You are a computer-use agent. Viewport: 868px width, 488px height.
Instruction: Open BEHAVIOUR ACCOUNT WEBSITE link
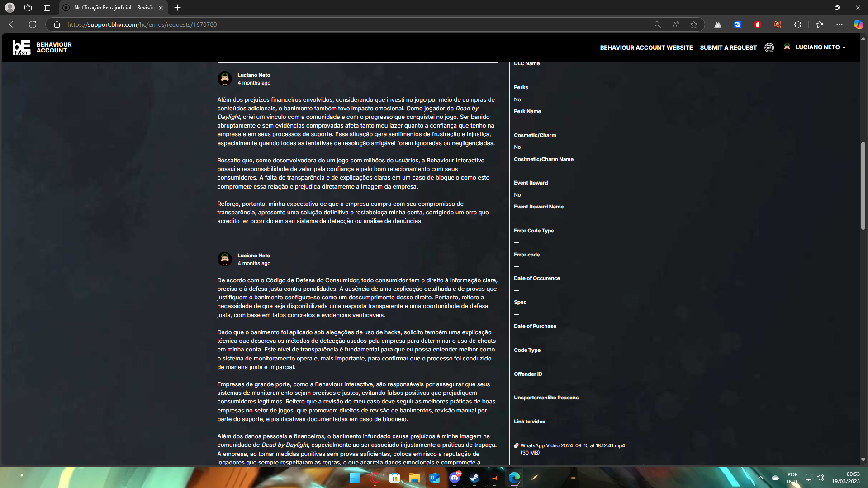click(646, 47)
